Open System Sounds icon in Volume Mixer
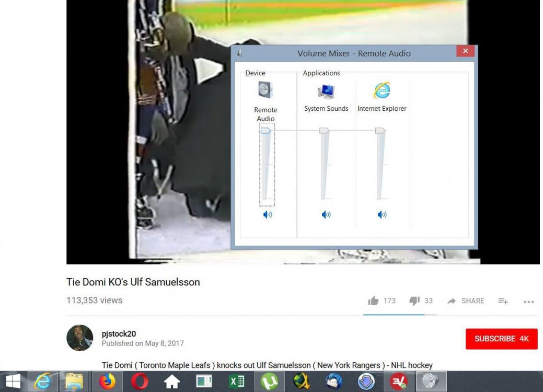 [x=326, y=91]
